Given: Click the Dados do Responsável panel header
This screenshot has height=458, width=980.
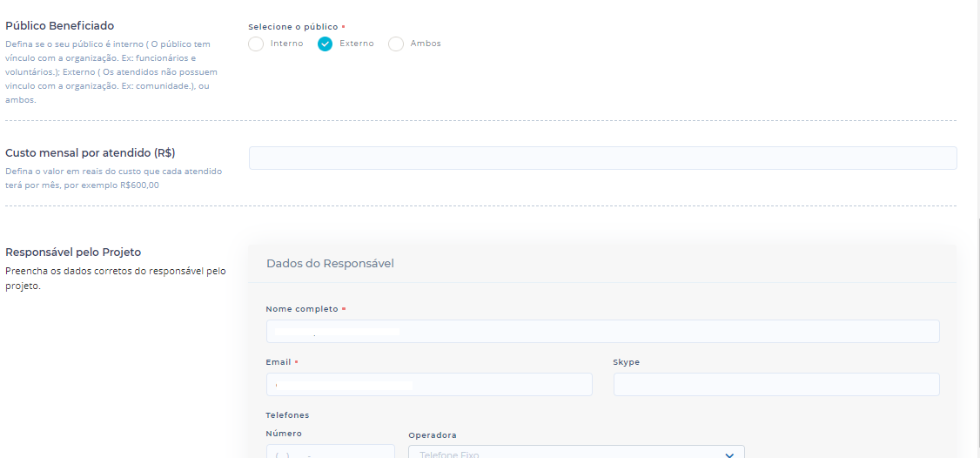Looking at the screenshot, I should (330, 263).
